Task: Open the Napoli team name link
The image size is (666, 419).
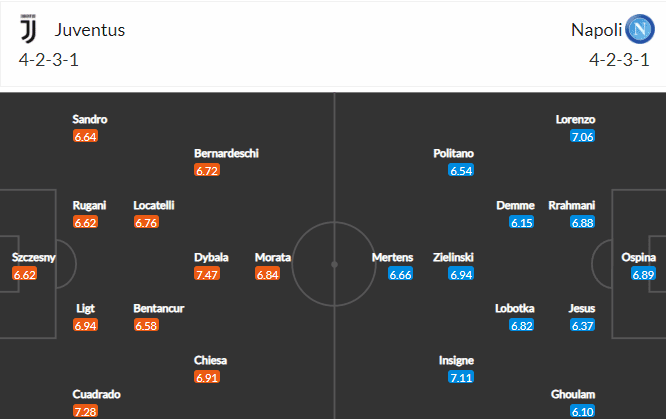Action: coord(596,30)
